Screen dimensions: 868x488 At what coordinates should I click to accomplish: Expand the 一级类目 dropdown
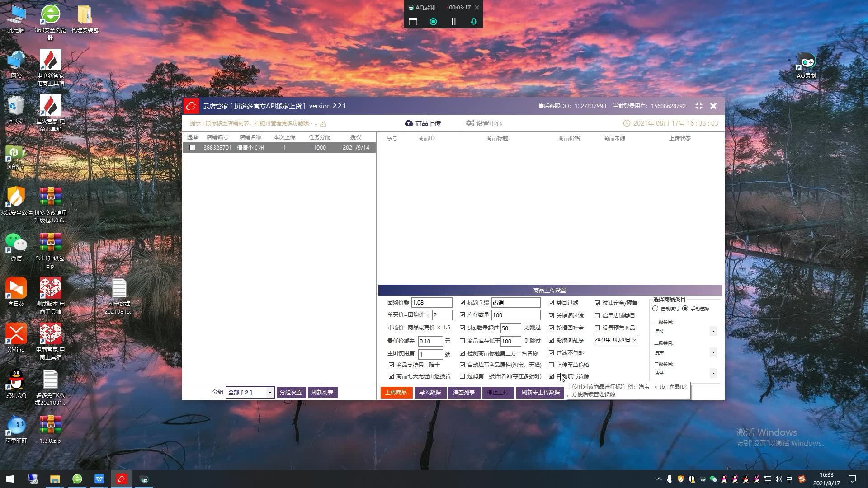coord(713,331)
